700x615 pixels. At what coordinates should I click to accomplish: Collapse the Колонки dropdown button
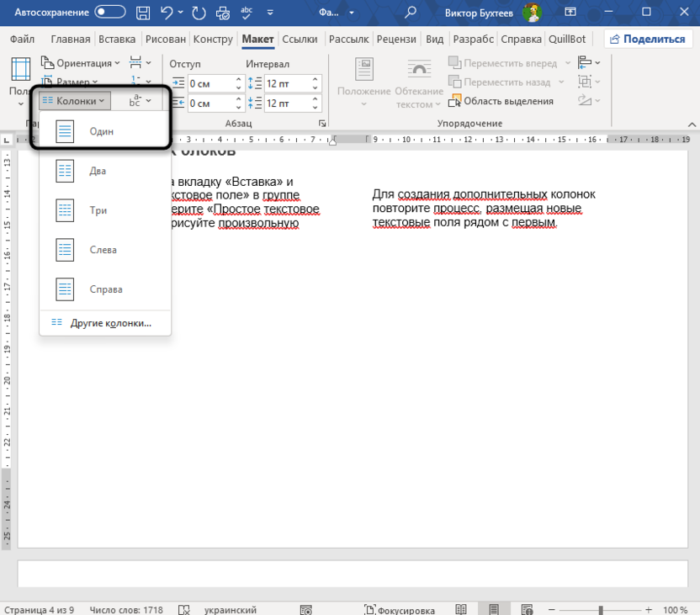(x=74, y=101)
